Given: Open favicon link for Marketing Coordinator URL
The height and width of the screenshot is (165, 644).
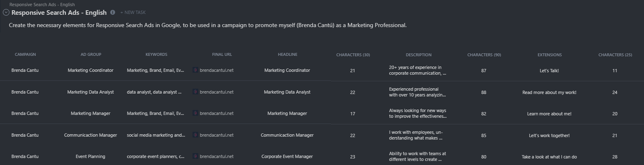Looking at the screenshot, I should pyautogui.click(x=195, y=70).
